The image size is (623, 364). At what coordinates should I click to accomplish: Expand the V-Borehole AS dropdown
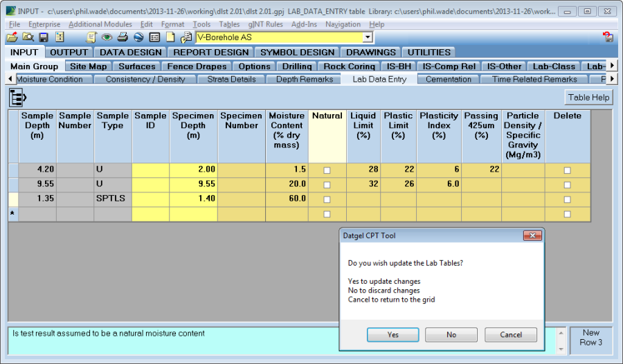[367, 37]
